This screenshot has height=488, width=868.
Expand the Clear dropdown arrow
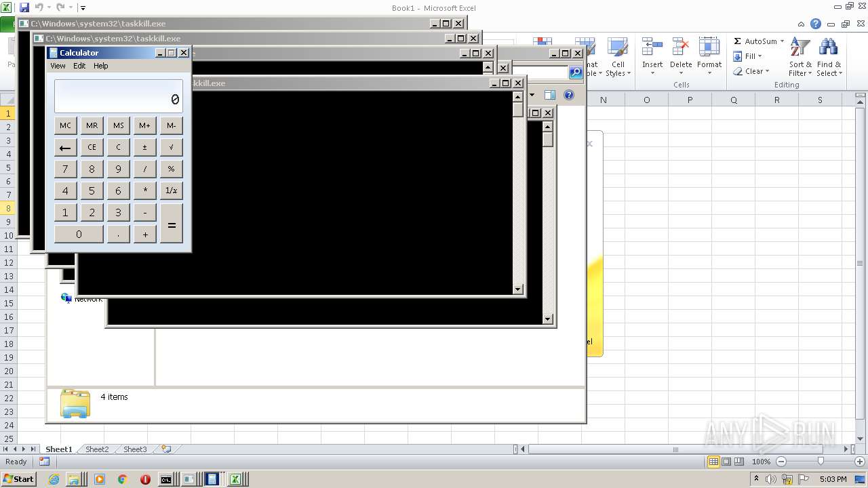tap(767, 71)
